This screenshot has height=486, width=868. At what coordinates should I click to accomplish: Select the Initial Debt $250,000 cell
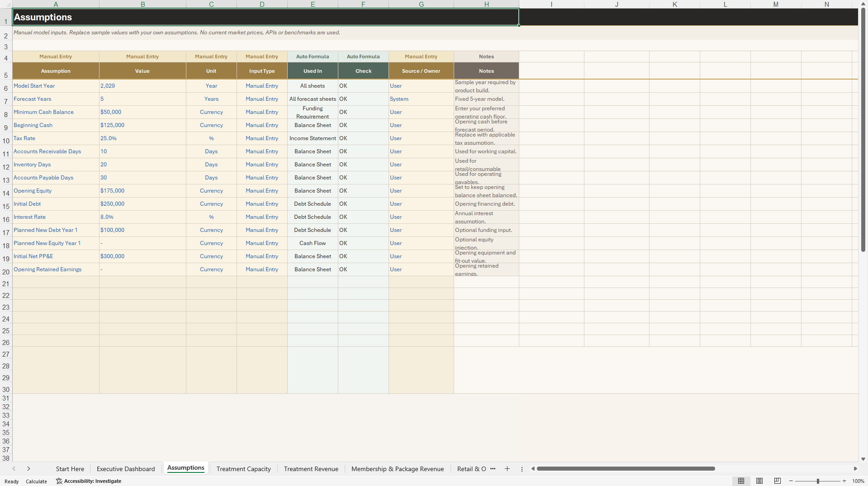pyautogui.click(x=142, y=204)
